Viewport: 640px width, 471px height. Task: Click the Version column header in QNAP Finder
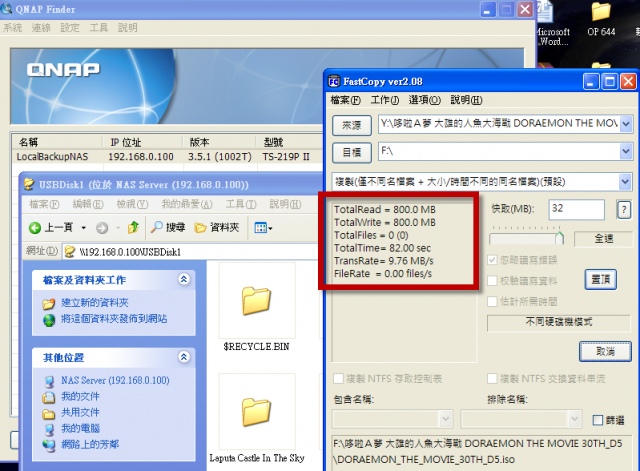pos(219,142)
